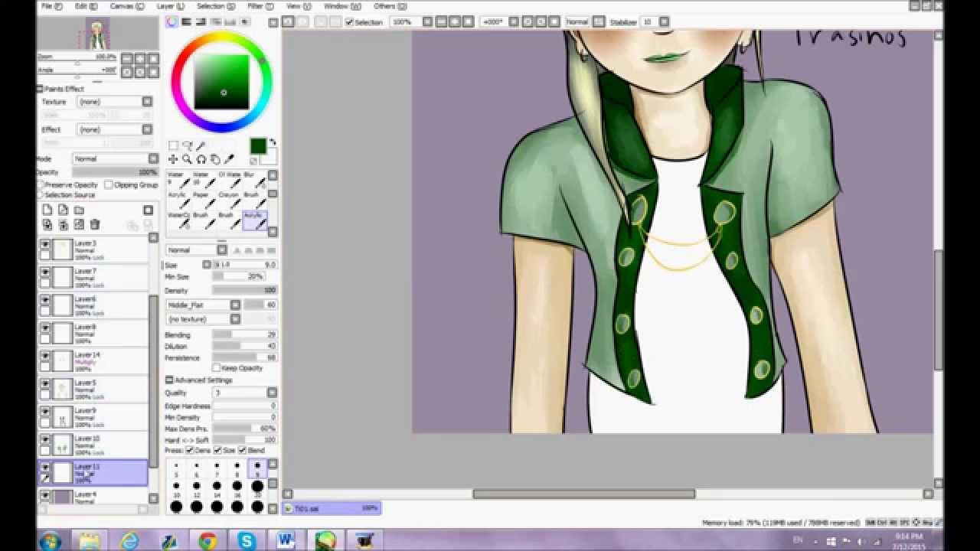Hide Layer7 with its eye icon

point(45,272)
